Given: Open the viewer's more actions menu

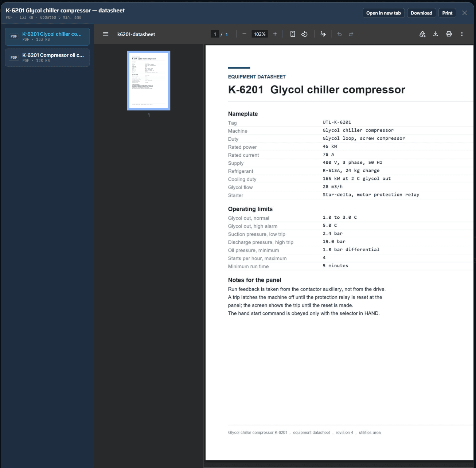Looking at the screenshot, I should (x=462, y=34).
